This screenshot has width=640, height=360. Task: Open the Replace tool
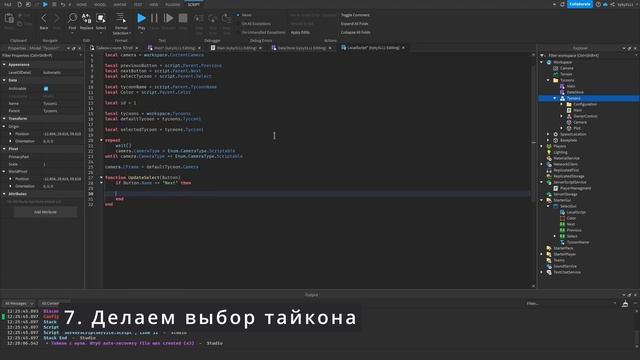[x=87, y=21]
